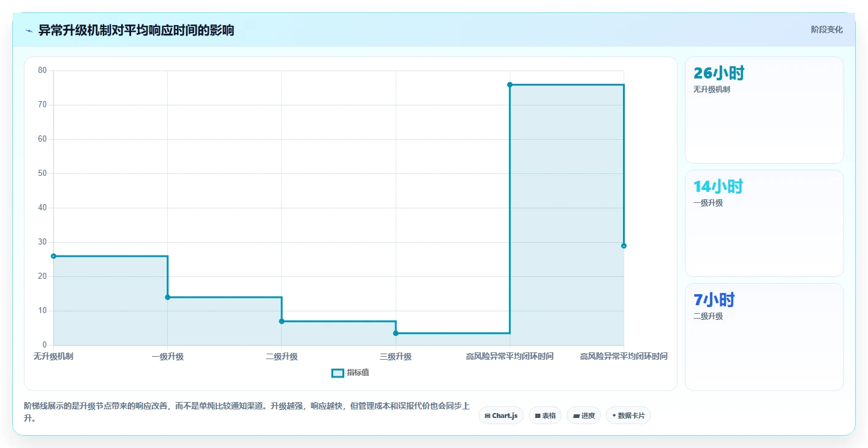
Task: Click the description text starting with 阶梯线展示的是
Action: pos(247,412)
